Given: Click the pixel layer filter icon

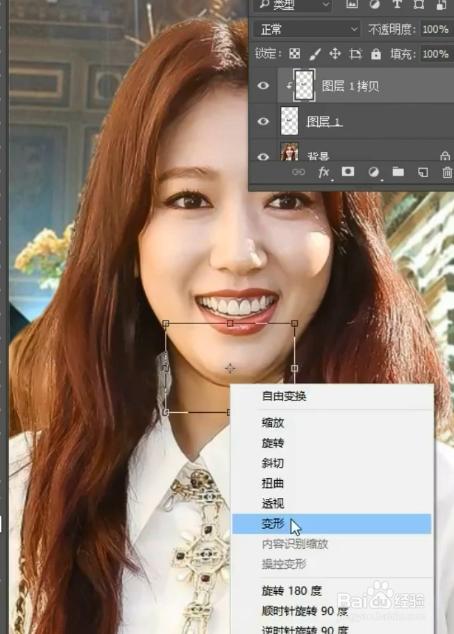Looking at the screenshot, I should tap(352, 4).
